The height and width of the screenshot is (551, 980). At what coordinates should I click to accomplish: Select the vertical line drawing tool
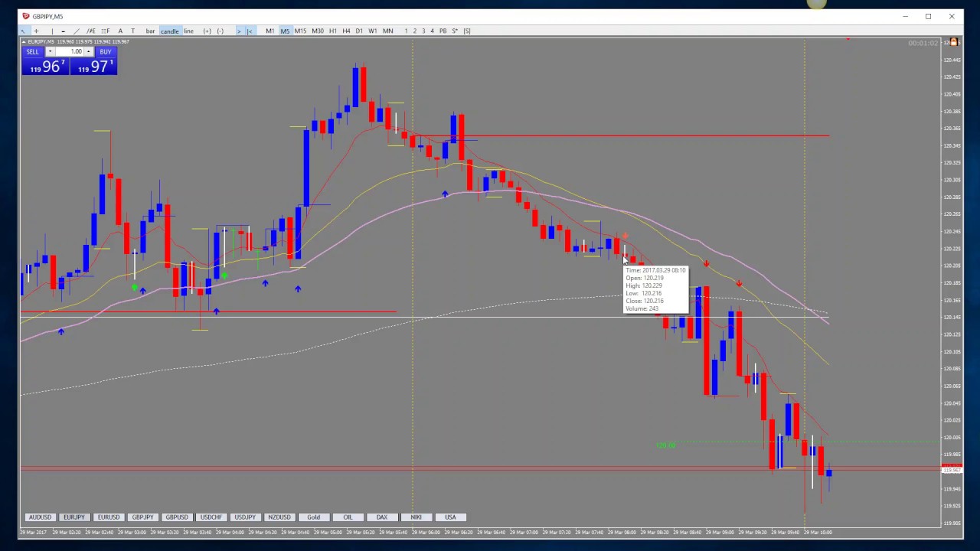coord(52,31)
